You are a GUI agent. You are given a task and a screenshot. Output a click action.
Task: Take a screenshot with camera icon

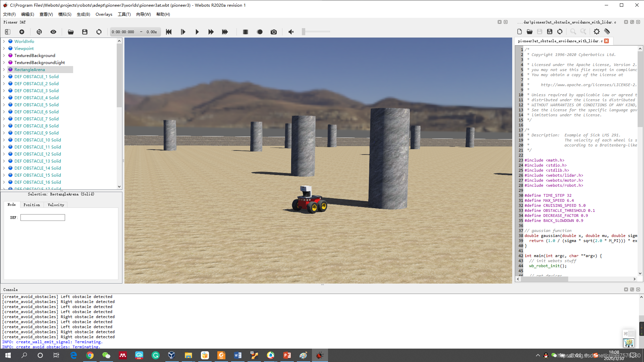(274, 32)
